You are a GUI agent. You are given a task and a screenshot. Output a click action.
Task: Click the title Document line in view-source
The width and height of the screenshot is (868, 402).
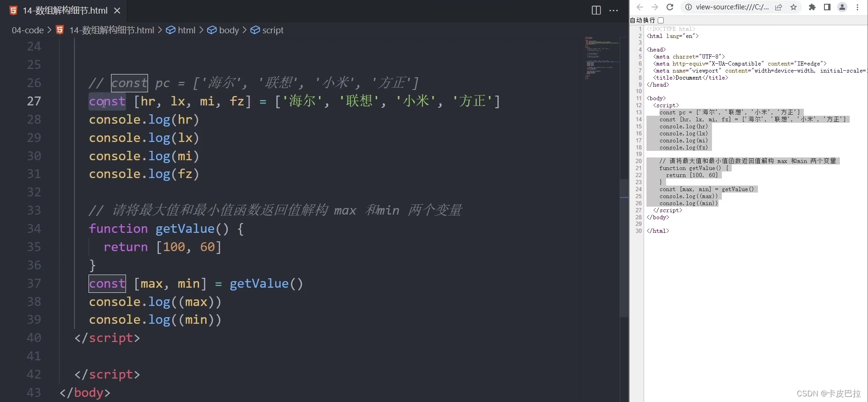pos(690,78)
